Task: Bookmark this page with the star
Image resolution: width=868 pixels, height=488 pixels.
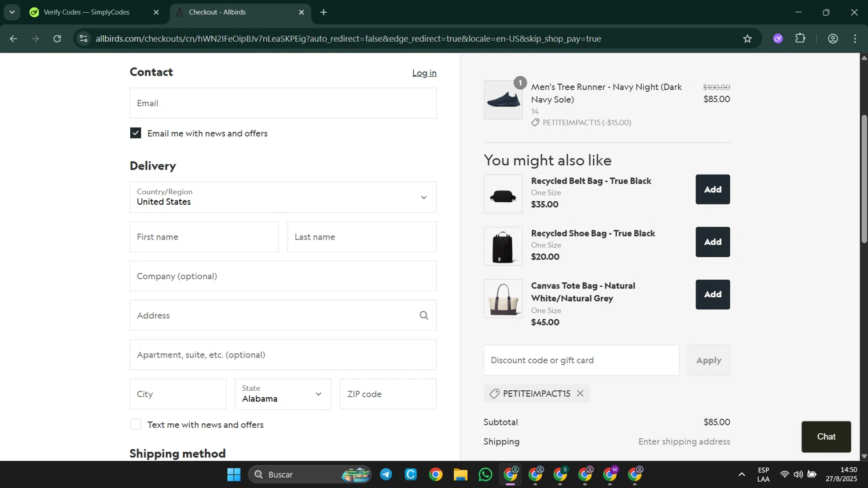Action: (x=747, y=39)
